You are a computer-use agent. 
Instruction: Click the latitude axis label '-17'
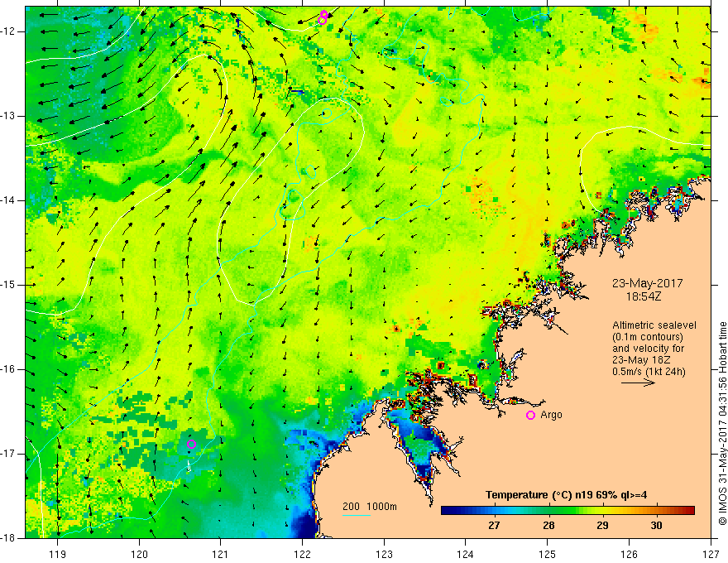click(x=9, y=454)
